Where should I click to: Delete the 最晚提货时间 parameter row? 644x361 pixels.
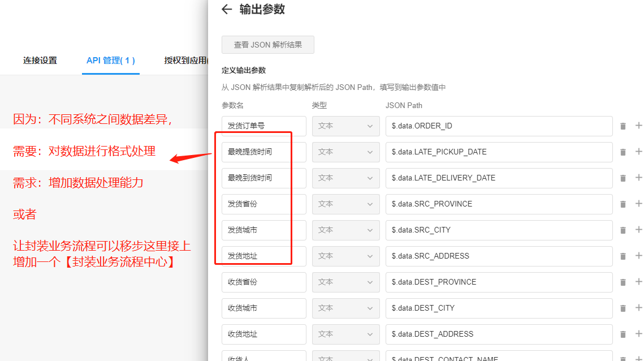[623, 152]
